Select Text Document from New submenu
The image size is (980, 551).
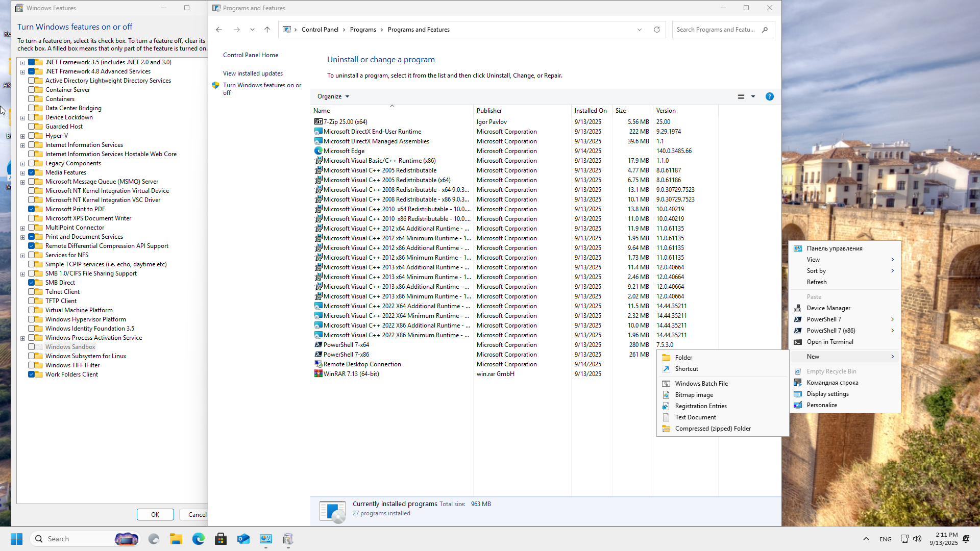coord(722,417)
